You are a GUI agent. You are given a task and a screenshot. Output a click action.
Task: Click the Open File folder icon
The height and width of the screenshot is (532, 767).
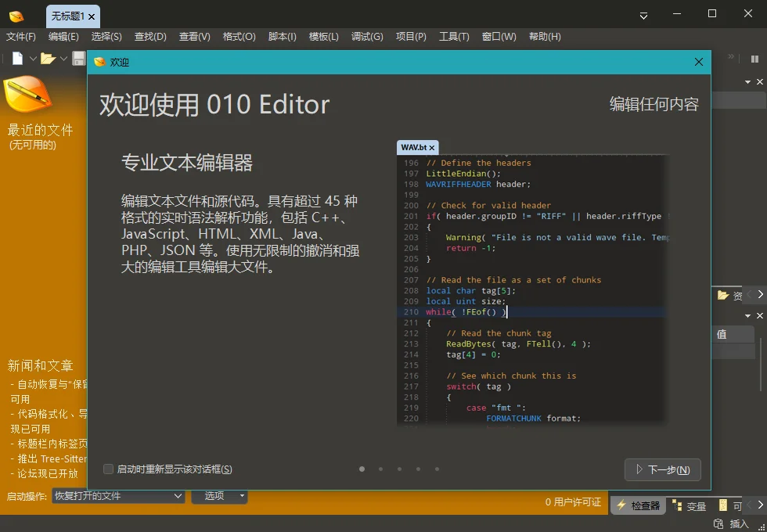tap(48, 59)
